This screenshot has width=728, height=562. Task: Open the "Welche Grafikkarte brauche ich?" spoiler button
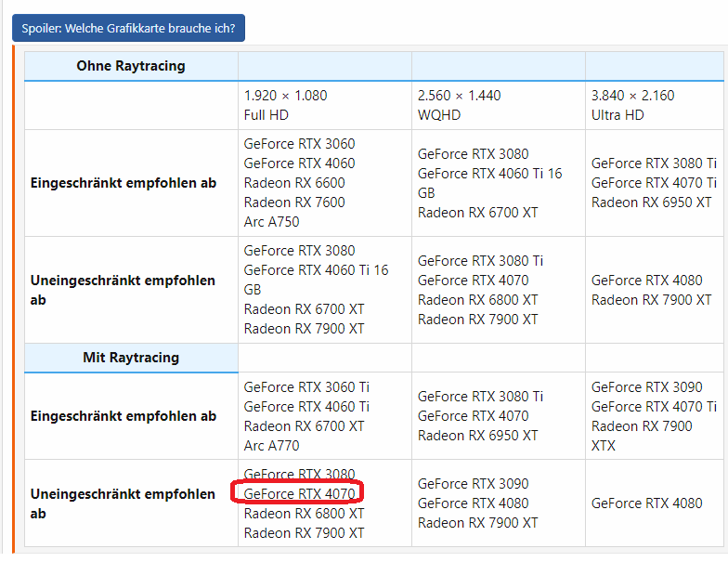click(x=128, y=28)
